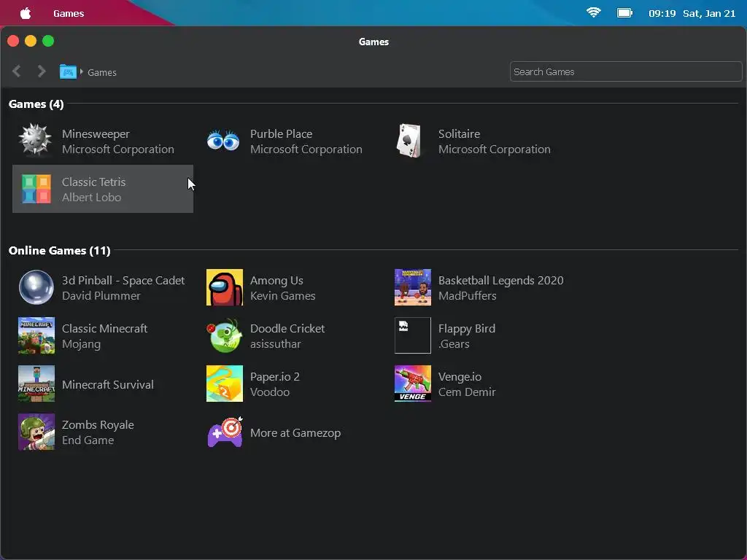Expand the breadcrumb arrow before Games
Image resolution: width=747 pixels, height=560 pixels.
click(x=82, y=72)
